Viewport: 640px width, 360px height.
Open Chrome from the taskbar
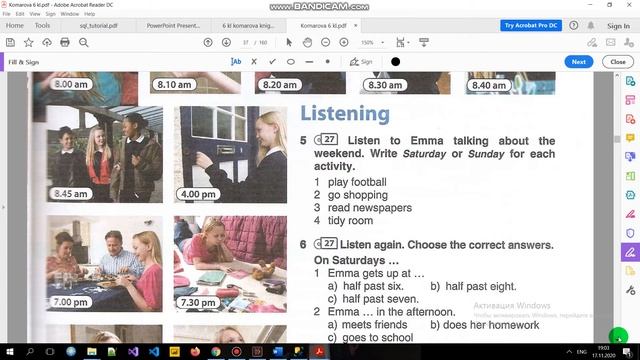click(216, 351)
